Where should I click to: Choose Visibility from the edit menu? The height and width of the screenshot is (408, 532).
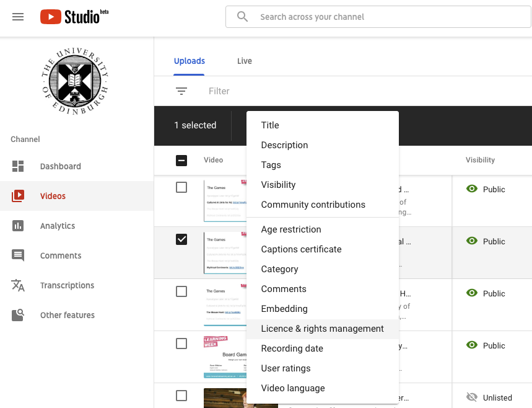point(323,185)
